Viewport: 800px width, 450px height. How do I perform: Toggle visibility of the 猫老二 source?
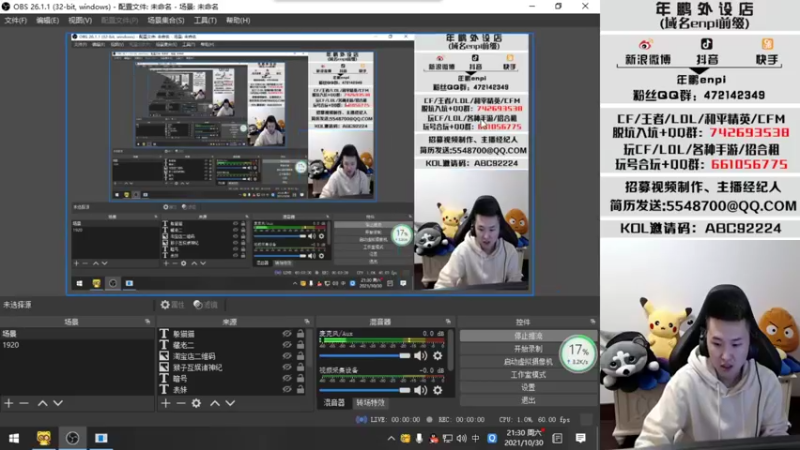click(287, 345)
